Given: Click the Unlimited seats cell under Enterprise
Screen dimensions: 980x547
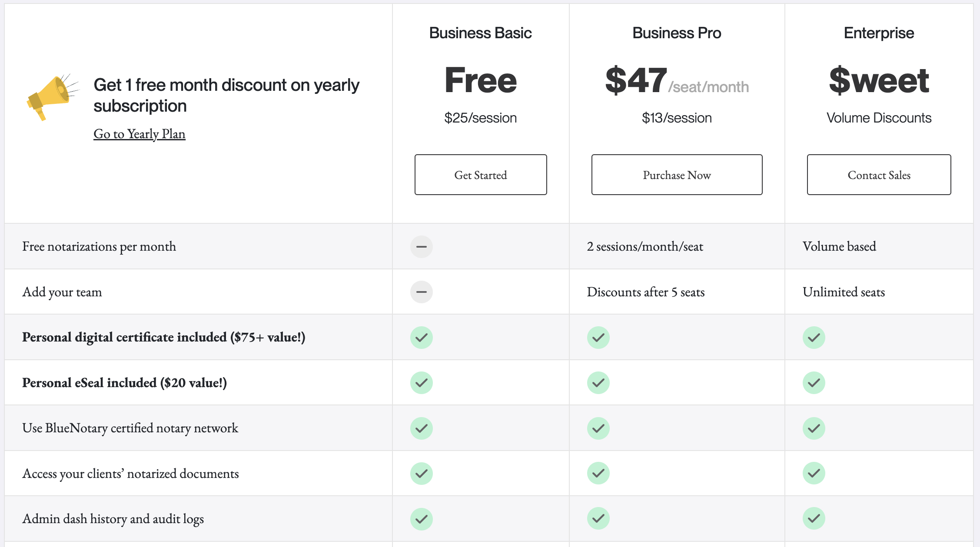Looking at the screenshot, I should pyautogui.click(x=844, y=292).
